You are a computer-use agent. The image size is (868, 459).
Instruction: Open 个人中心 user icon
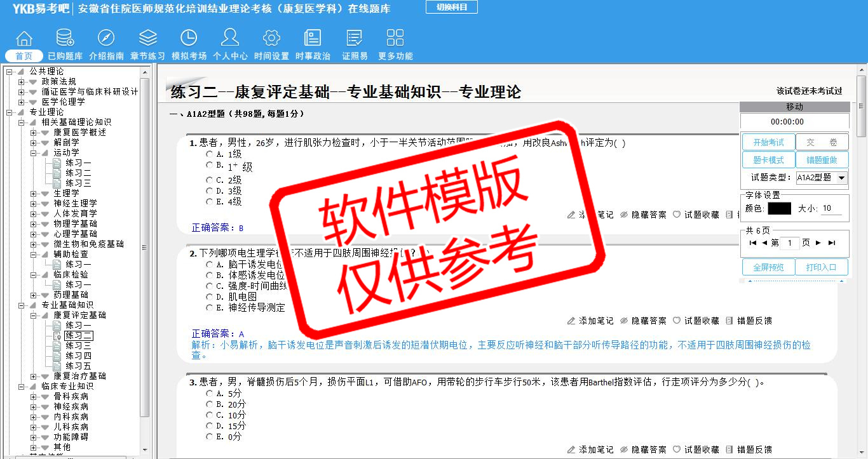coord(230,38)
